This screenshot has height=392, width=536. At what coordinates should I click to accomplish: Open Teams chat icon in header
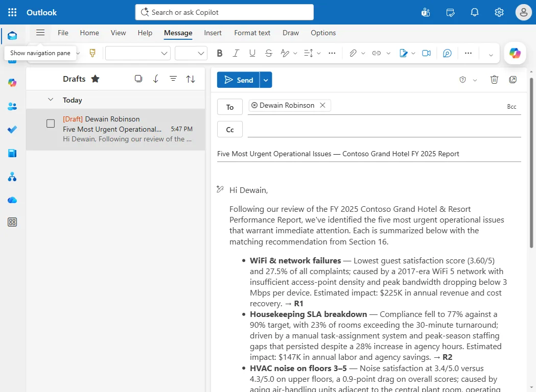[x=426, y=13]
